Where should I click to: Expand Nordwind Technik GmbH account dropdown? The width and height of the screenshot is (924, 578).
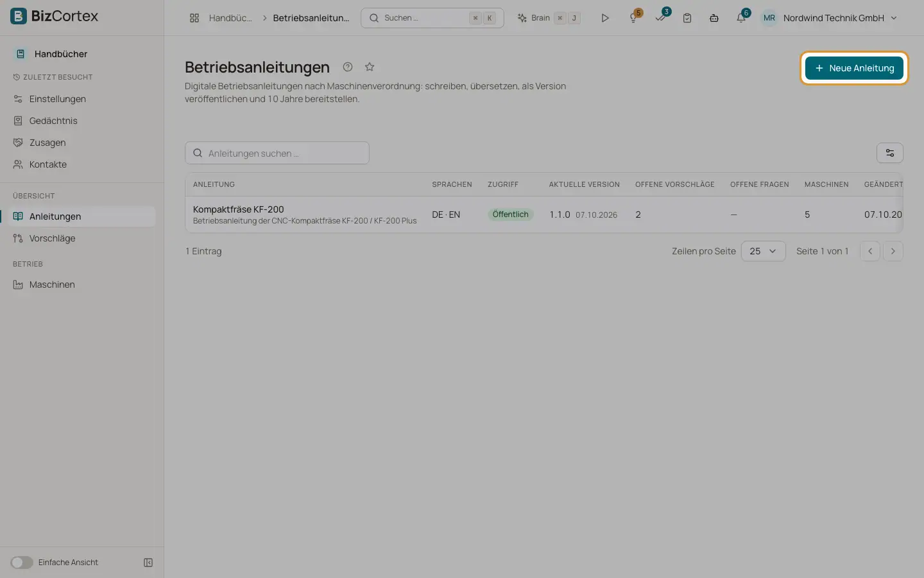pyautogui.click(x=840, y=18)
